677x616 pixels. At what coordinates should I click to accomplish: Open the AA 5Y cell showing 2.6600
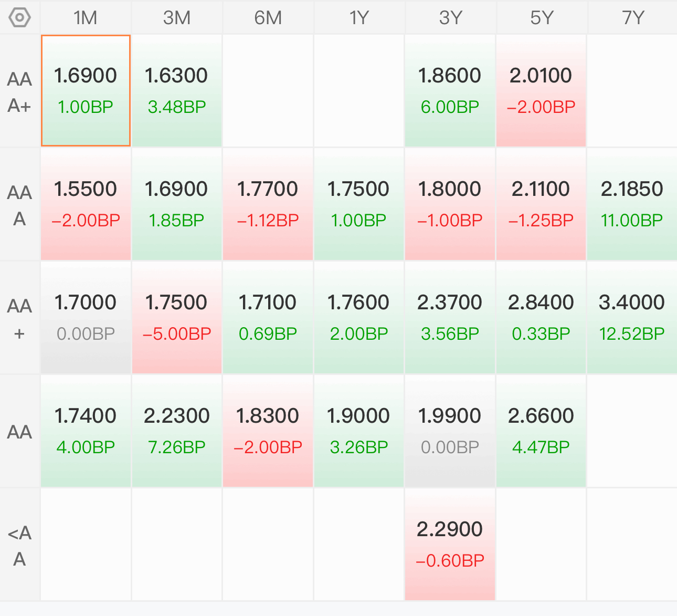tap(541, 431)
